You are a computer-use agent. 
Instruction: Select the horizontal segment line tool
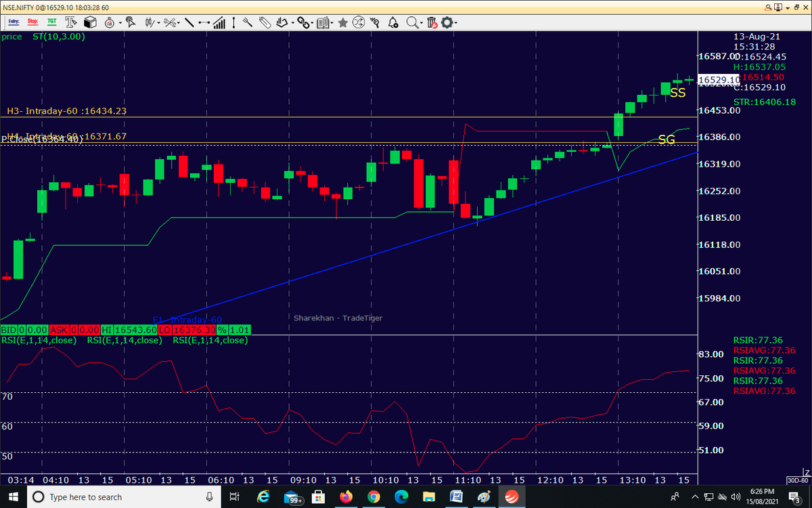coord(204,22)
